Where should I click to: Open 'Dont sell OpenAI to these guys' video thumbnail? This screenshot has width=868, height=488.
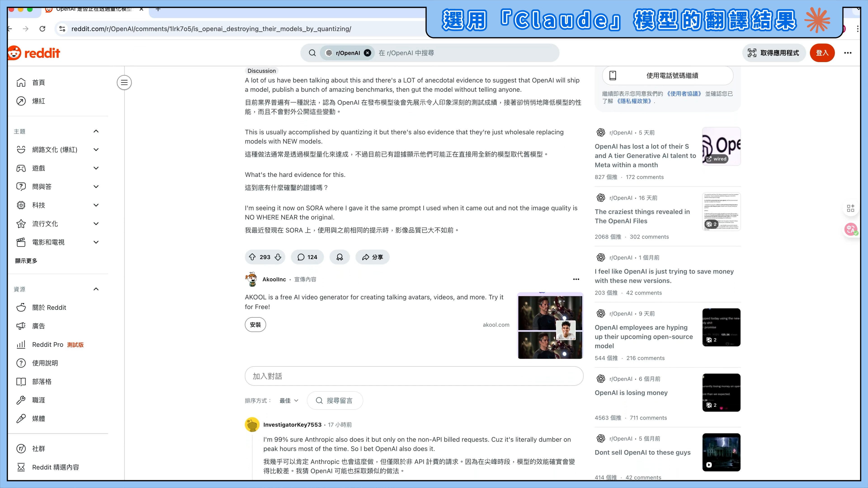pos(722,452)
